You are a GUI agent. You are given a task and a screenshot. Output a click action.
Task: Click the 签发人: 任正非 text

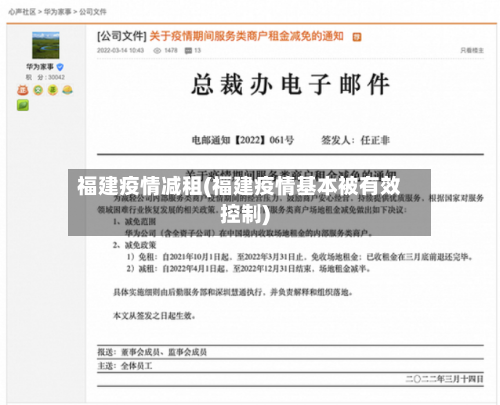coord(355,140)
